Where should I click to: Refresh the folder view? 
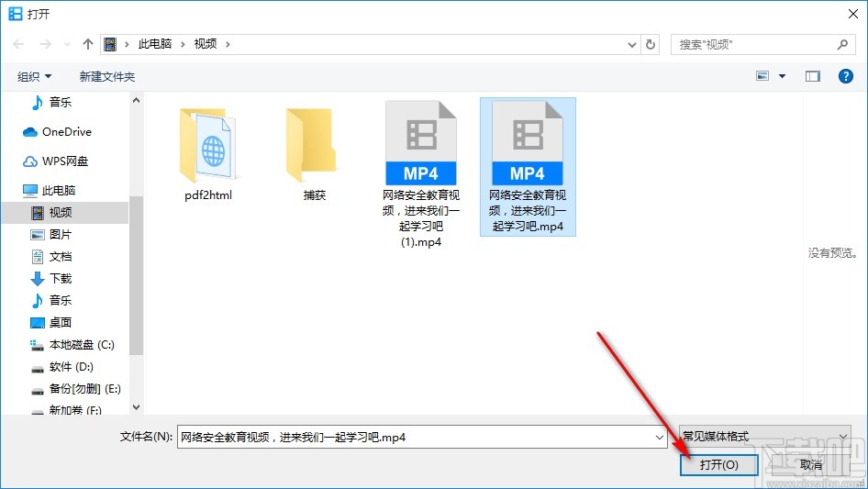tap(651, 44)
